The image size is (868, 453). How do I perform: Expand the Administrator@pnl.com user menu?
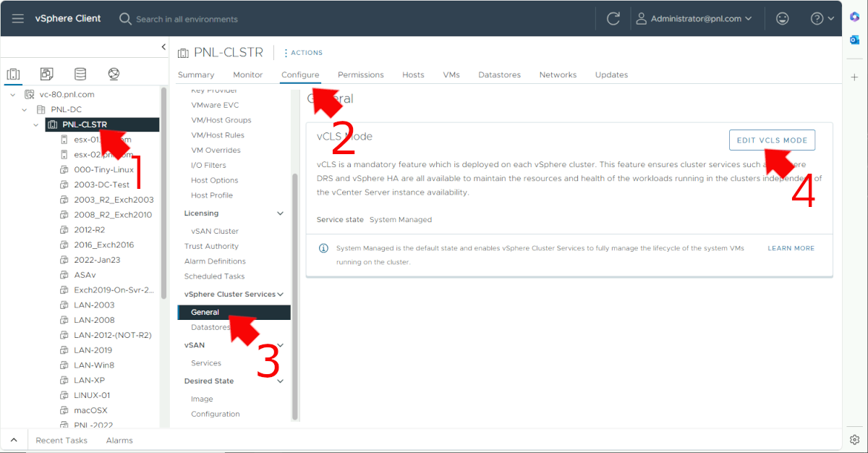[x=694, y=18]
